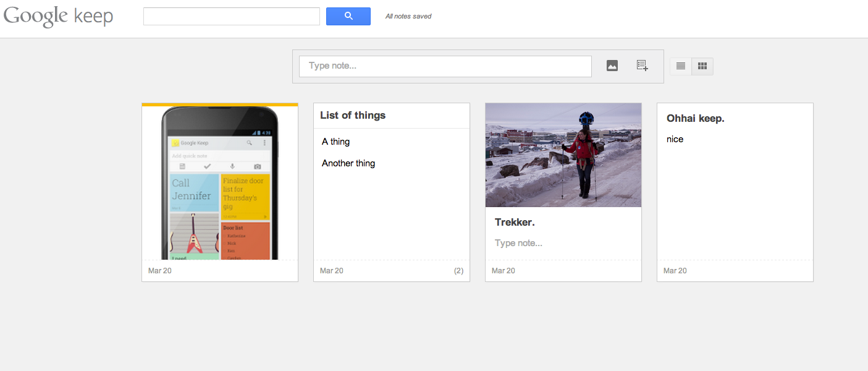
Task: Open the List of things note
Action: point(353,116)
